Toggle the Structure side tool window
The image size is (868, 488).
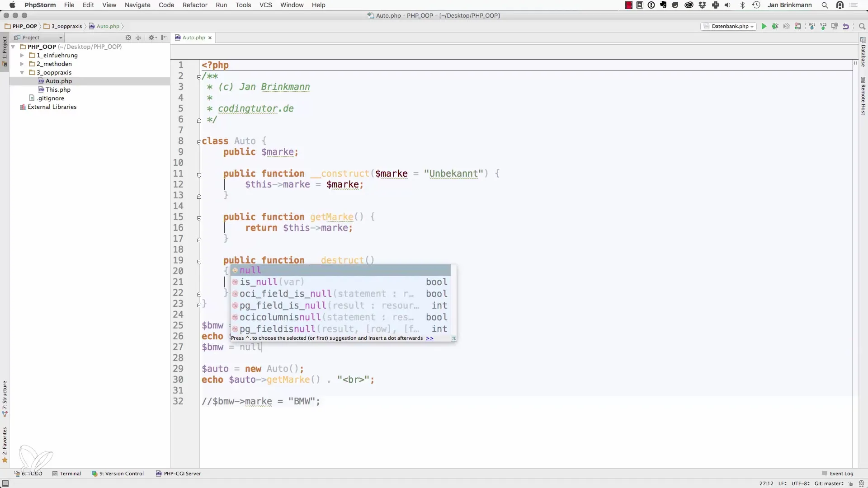coord(5,399)
